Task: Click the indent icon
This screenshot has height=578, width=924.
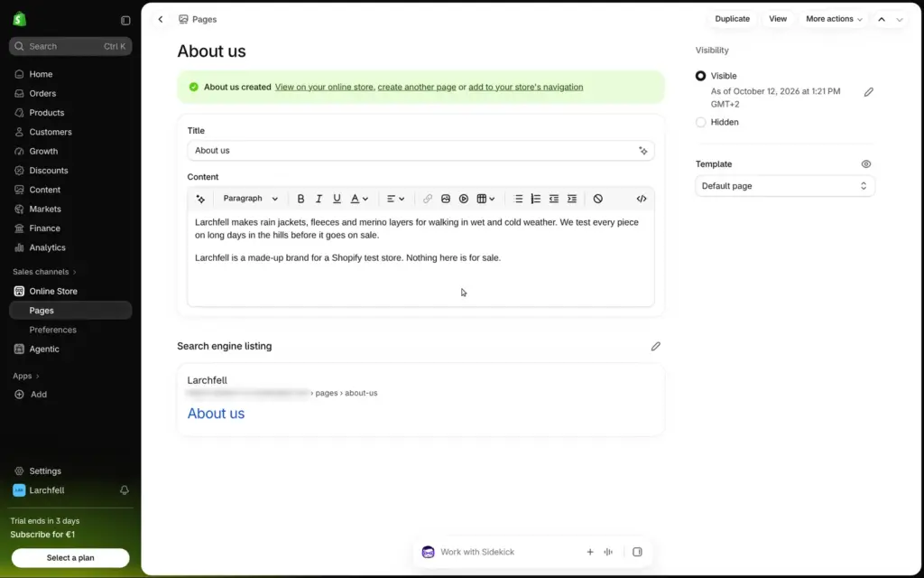Action: (571, 199)
